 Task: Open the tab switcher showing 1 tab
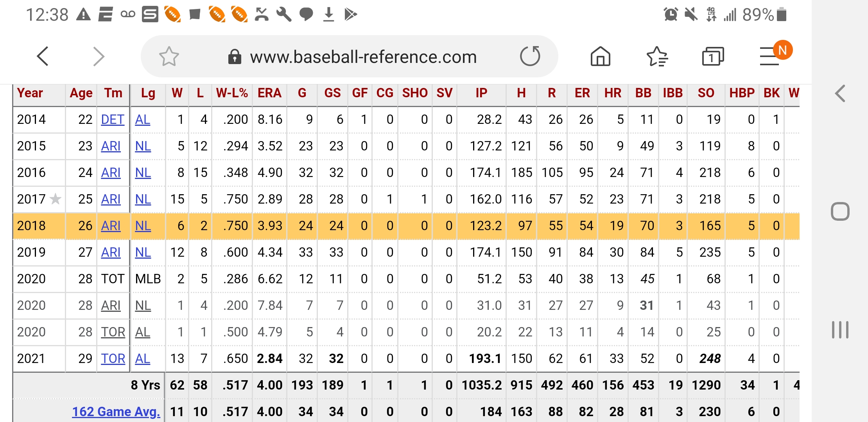click(x=713, y=57)
